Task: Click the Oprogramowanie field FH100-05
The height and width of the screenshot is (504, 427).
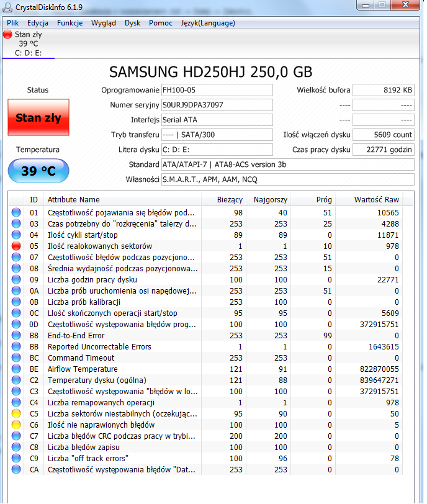Action: pos(217,90)
